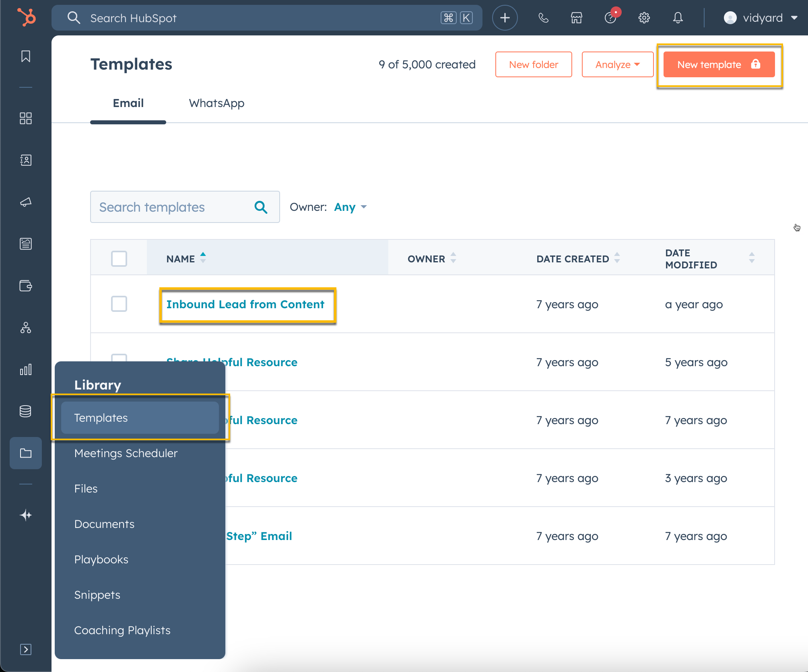Image resolution: width=808 pixels, height=672 pixels.
Task: Select Snippets in the Library menu
Action: tap(97, 595)
